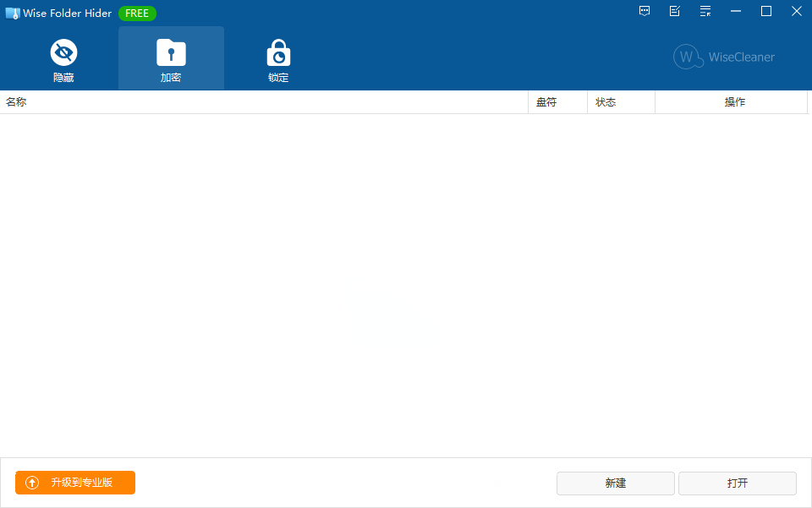
Task: Open the feedback speech-bubble icon
Action: [x=644, y=11]
